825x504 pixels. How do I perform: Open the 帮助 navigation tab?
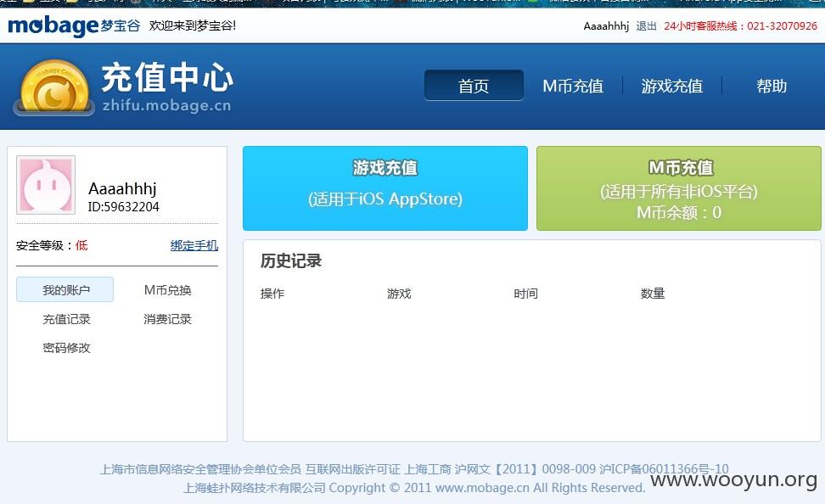(x=772, y=86)
